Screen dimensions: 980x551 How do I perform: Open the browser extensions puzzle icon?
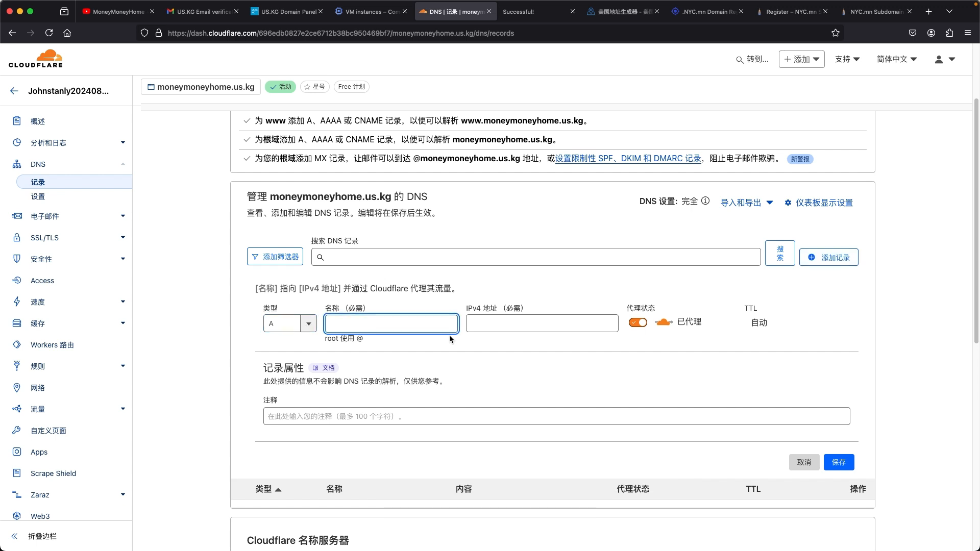point(949,33)
